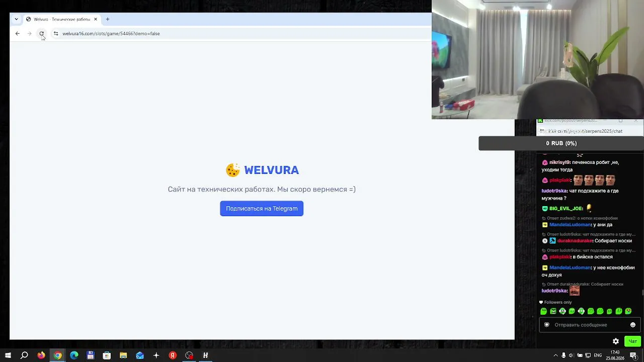Switch the ENG input language
644x362 pixels.
tap(598, 355)
